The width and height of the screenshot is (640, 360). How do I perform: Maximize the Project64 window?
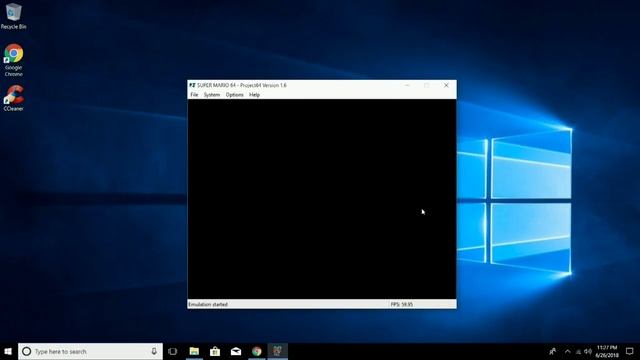pos(427,85)
